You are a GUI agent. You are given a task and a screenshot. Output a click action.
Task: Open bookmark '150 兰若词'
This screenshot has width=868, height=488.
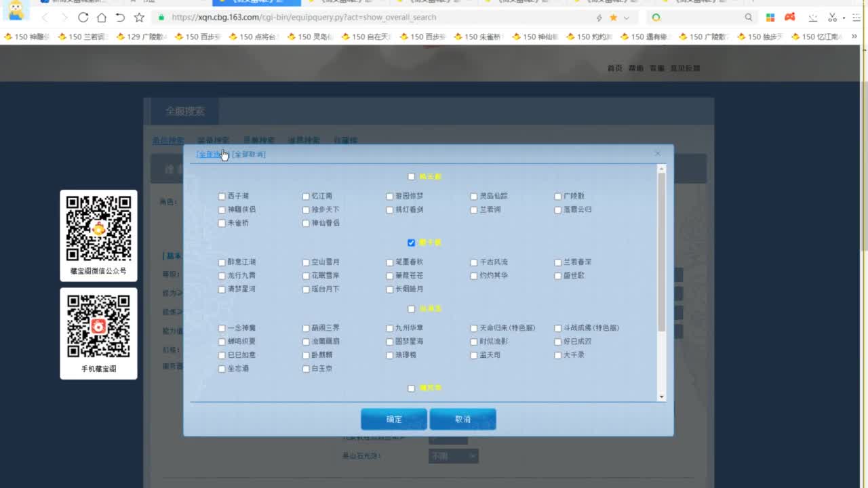pyautogui.click(x=83, y=37)
